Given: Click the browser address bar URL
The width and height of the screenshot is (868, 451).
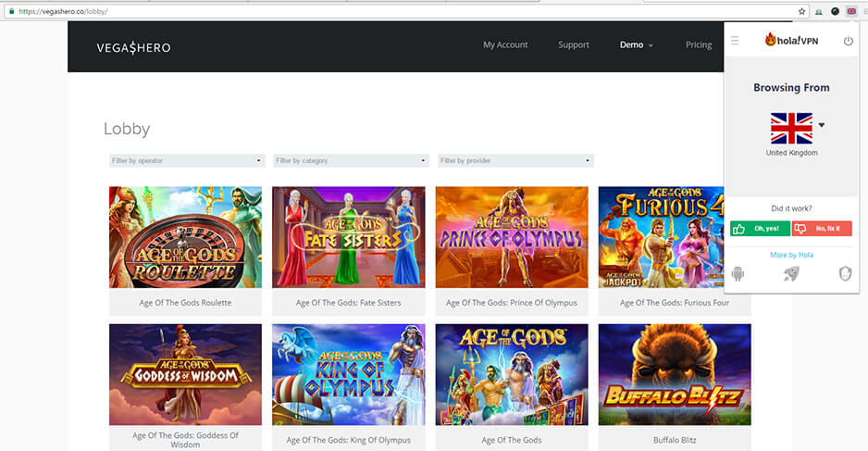Looking at the screenshot, I should [63, 11].
